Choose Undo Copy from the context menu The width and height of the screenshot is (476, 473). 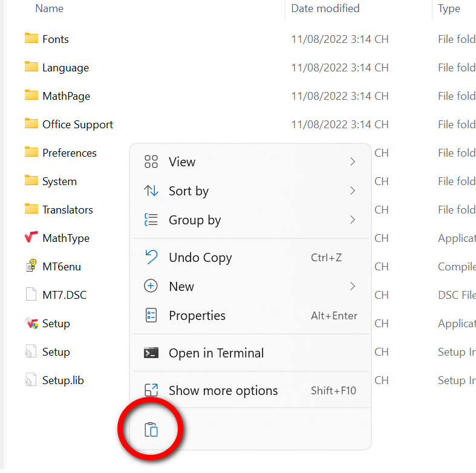pyautogui.click(x=251, y=258)
